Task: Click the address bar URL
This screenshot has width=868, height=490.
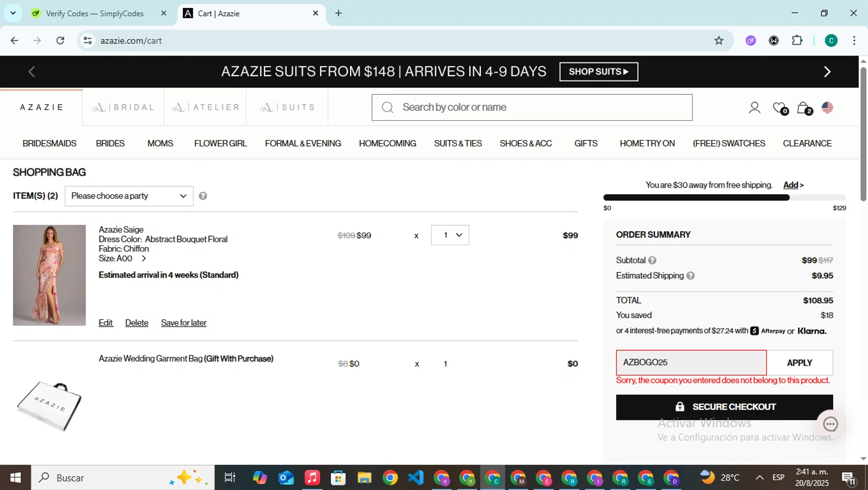Action: (x=131, y=40)
